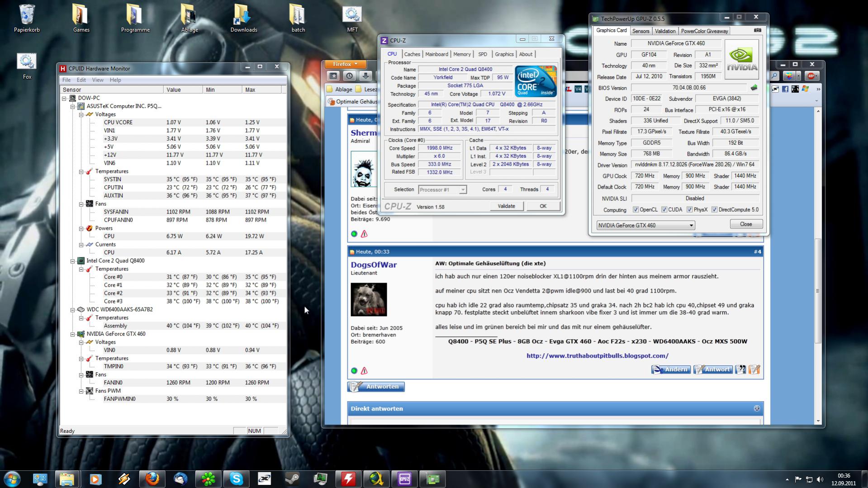Collapse the Direkt antworten section chevron
The height and width of the screenshot is (488, 868).
(757, 408)
